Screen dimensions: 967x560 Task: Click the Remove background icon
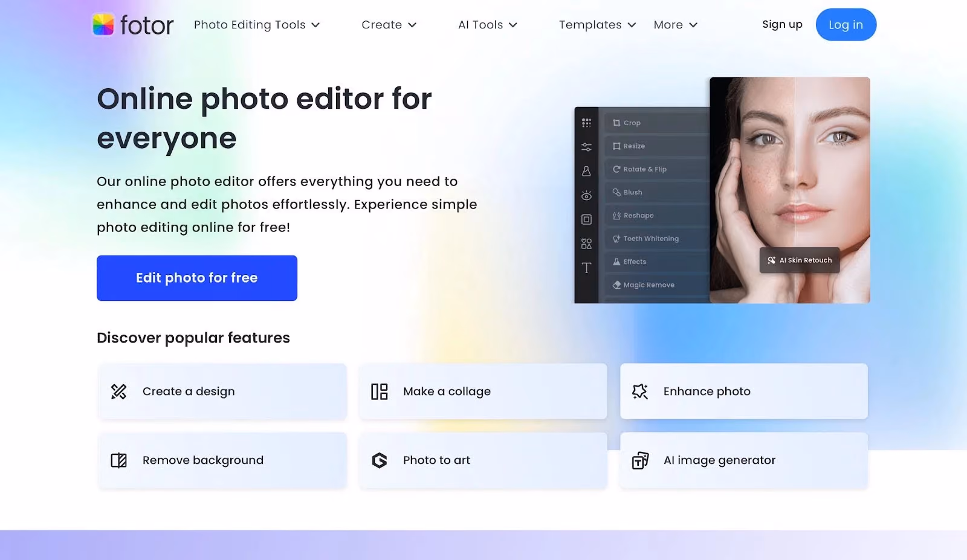point(118,460)
